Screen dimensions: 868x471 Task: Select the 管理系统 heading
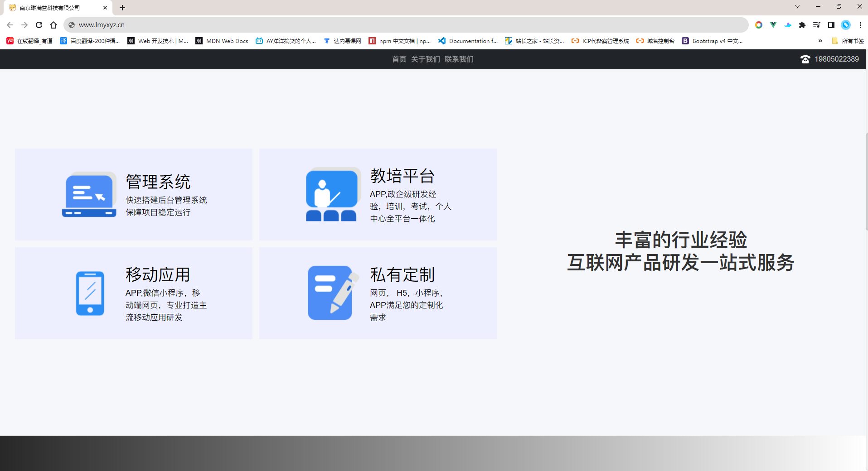158,182
